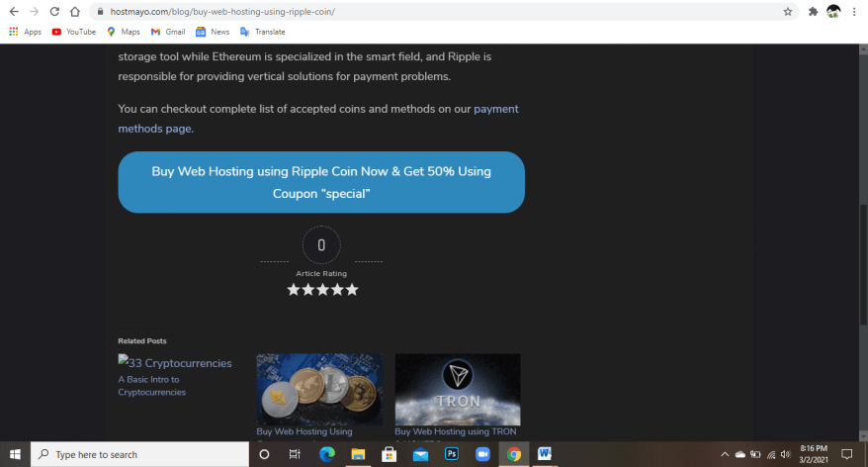Click the broken 33 Cryptocurrencies image
This screenshot has height=467, width=868.
(175, 363)
